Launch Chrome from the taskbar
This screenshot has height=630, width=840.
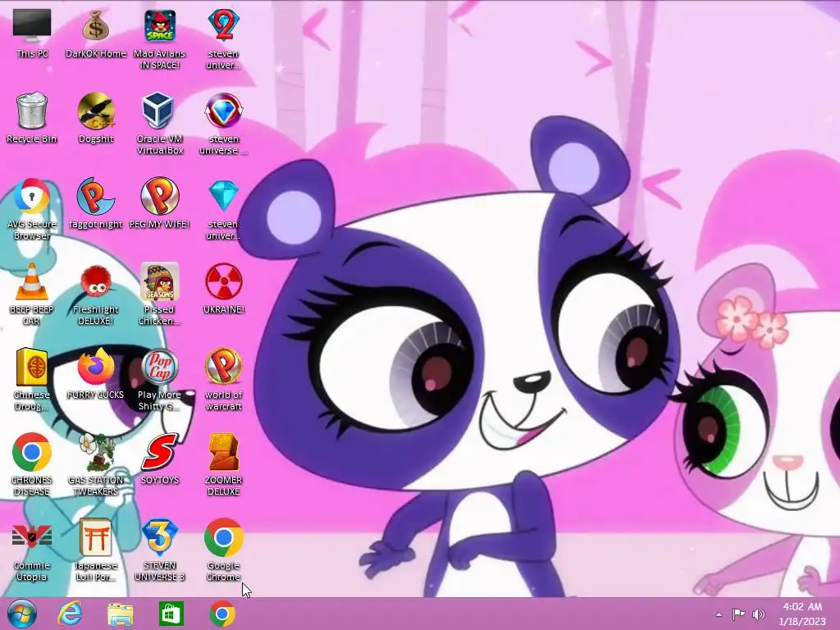click(222, 614)
